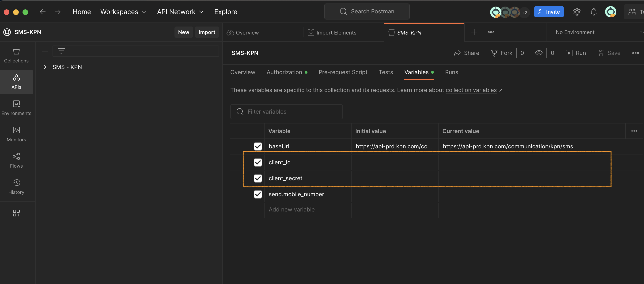The image size is (644, 284).
Task: Uncheck the baseUrl variable checkbox
Action: point(258,146)
